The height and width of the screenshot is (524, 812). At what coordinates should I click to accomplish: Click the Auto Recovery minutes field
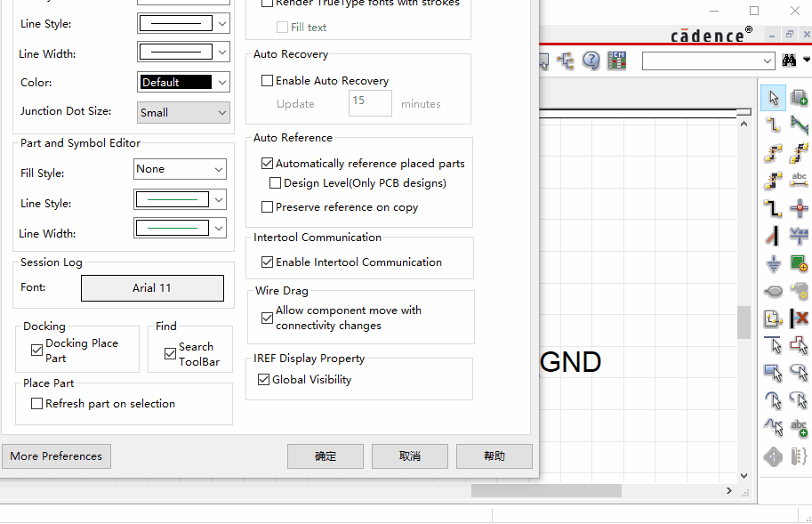tap(369, 102)
